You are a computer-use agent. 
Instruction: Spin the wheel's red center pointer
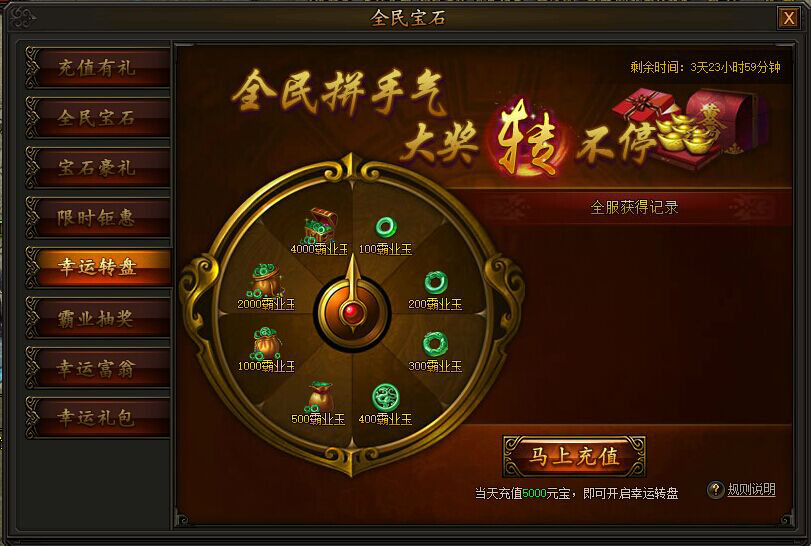coord(353,312)
